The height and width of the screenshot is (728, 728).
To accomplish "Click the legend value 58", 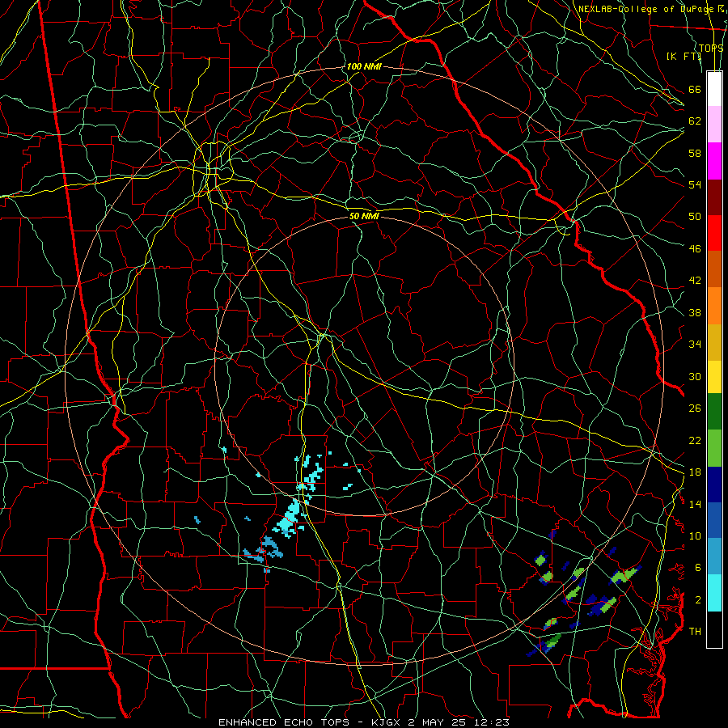I will [695, 153].
